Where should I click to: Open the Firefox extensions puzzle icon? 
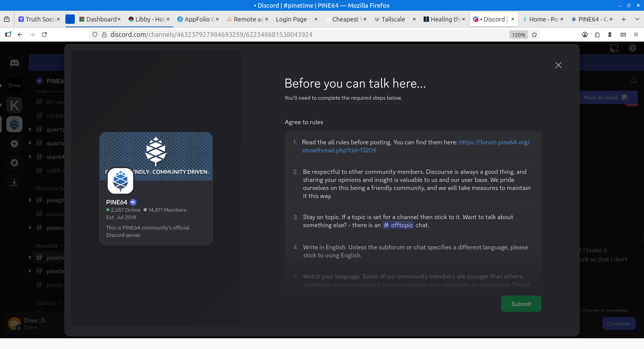pyautogui.click(x=597, y=35)
